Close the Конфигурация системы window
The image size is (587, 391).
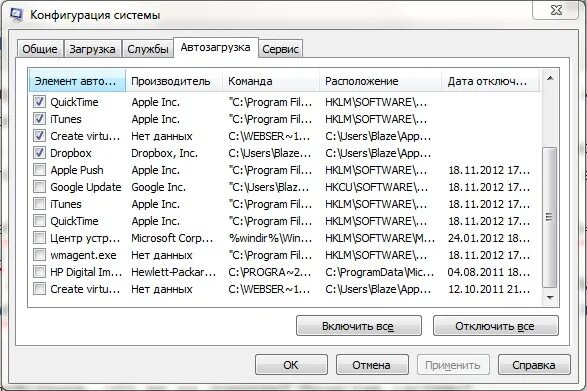click(557, 9)
